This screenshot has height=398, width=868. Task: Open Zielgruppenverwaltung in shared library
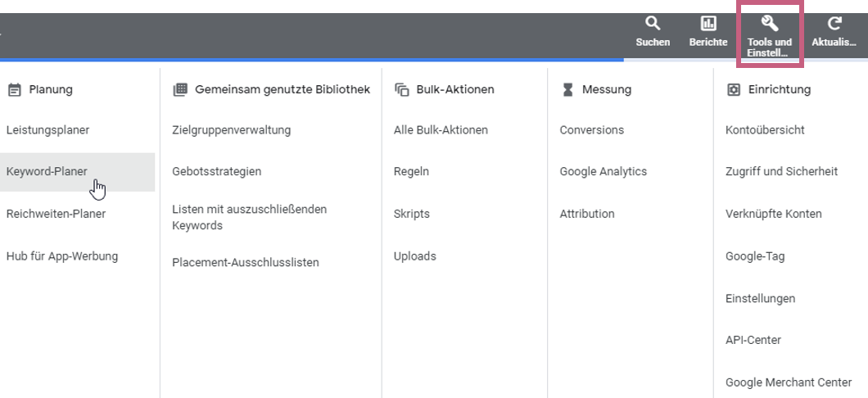(x=231, y=130)
